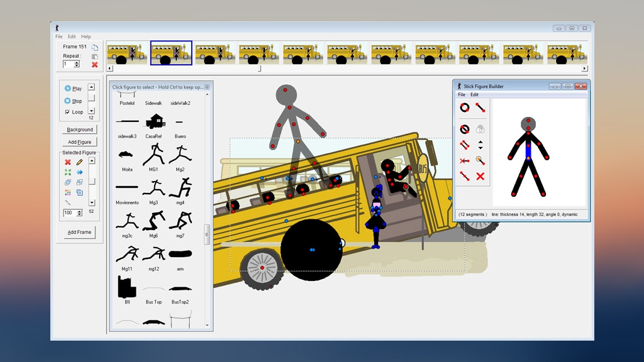Open Edit menu in Stick Figure Builder
This screenshot has height=362, width=644.
coord(474,94)
